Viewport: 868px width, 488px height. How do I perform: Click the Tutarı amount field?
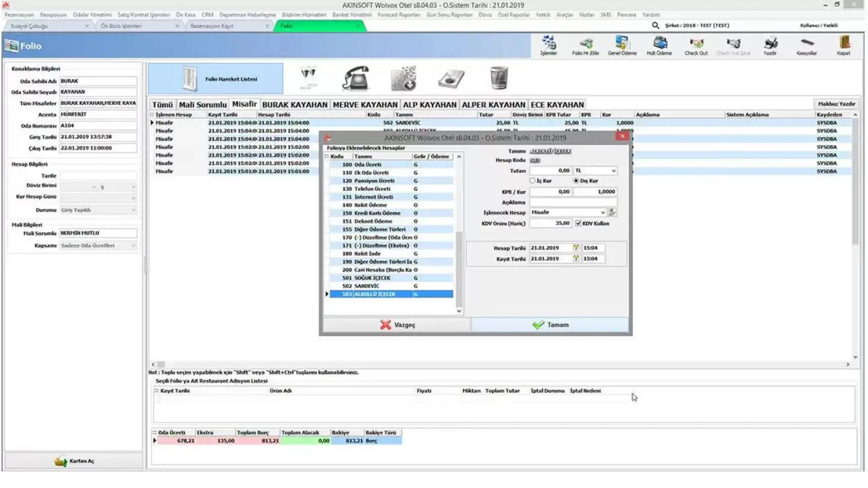pyautogui.click(x=551, y=170)
